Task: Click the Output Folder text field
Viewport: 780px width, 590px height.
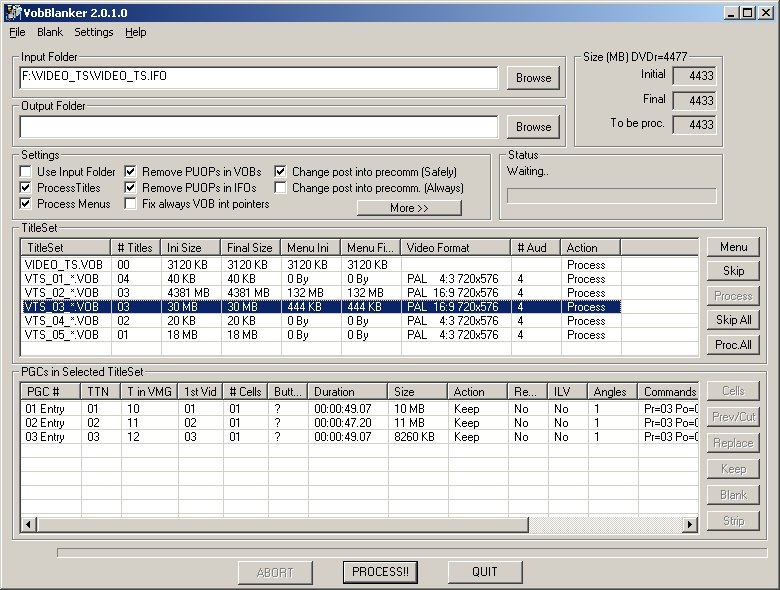Action: coord(259,127)
